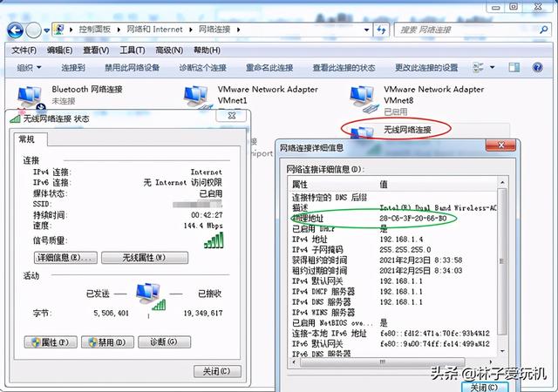The image size is (558, 392).
Task: Open the blue help icon
Action: point(537,67)
